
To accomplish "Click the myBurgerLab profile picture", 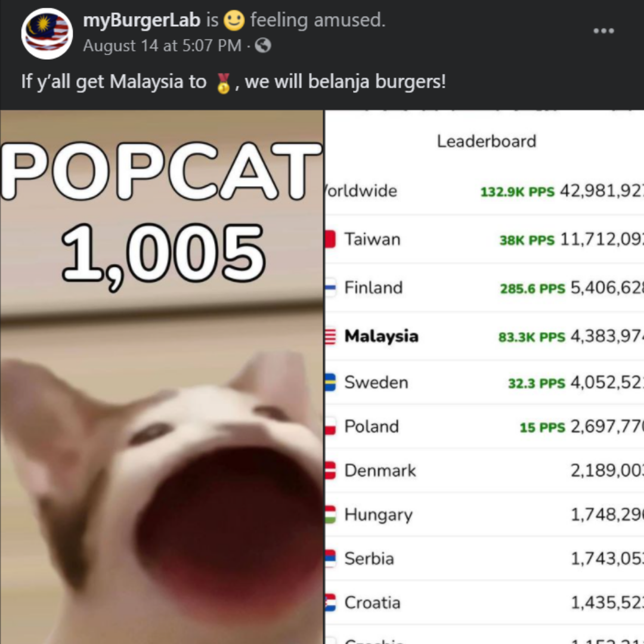I will [x=47, y=33].
